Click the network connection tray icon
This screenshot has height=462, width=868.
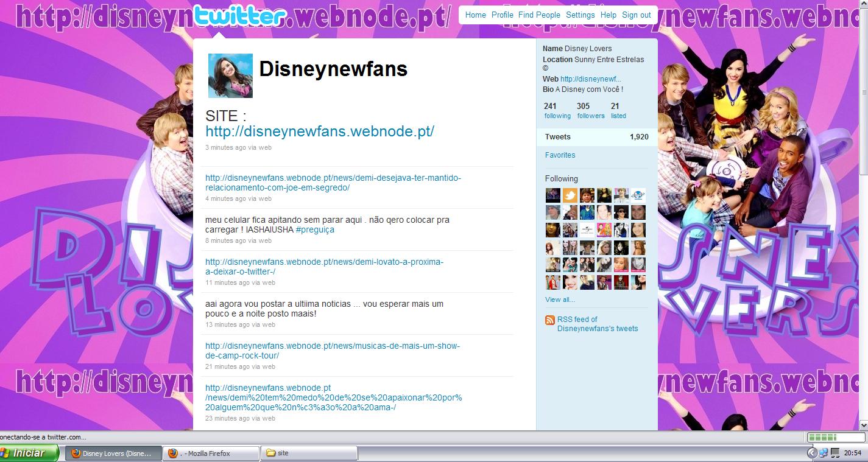pos(824,453)
